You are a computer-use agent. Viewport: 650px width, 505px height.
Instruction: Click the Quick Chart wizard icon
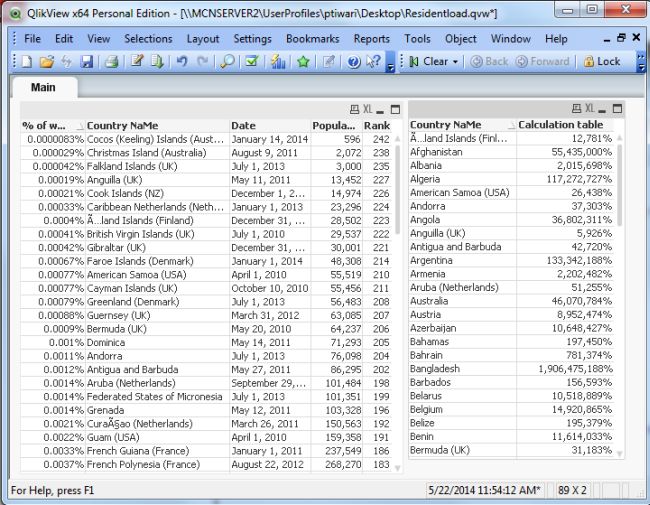(277, 61)
